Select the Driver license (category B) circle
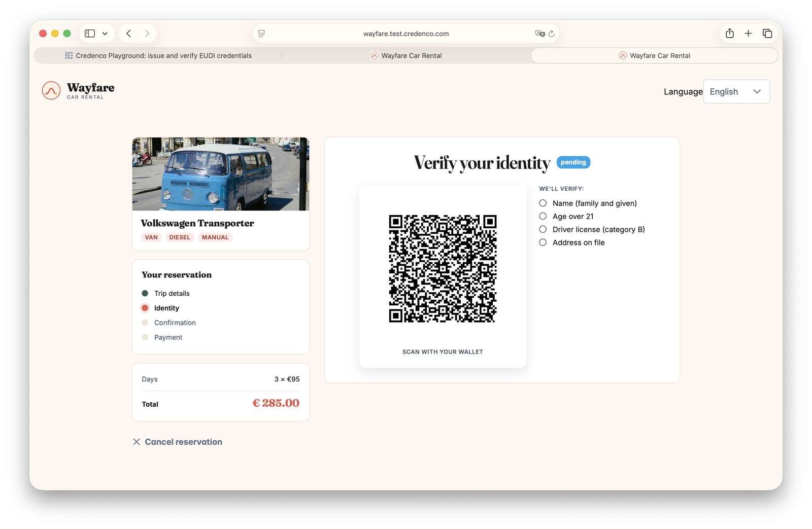812x529 pixels. tap(543, 229)
